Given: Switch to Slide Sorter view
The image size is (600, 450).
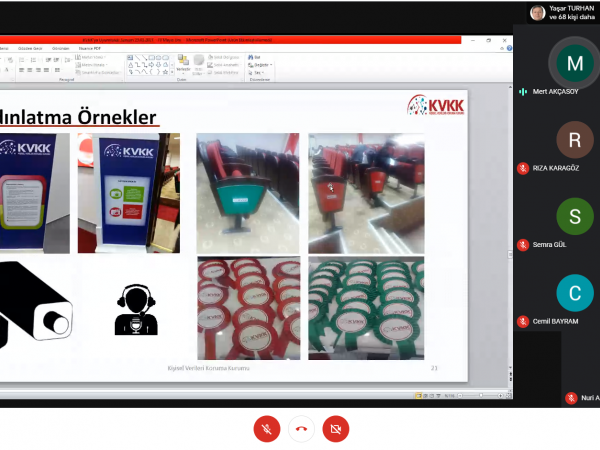Looking at the screenshot, I should click(x=426, y=396).
